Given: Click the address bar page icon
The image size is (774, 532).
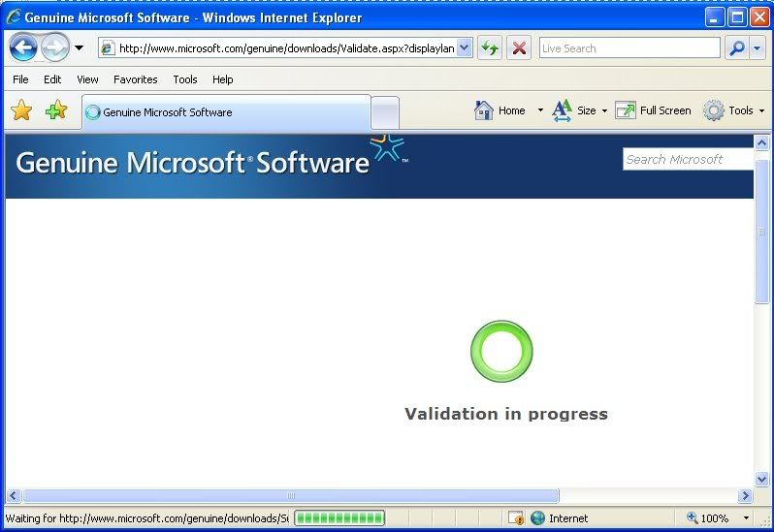Looking at the screenshot, I should pyautogui.click(x=107, y=48).
